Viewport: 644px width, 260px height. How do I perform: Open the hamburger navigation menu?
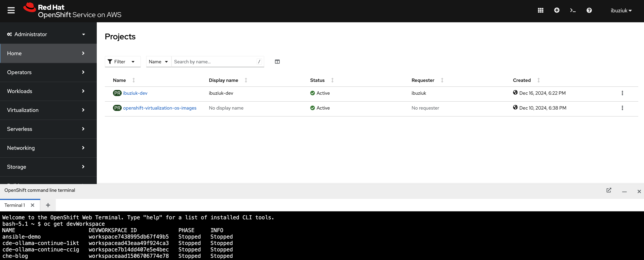tap(11, 10)
